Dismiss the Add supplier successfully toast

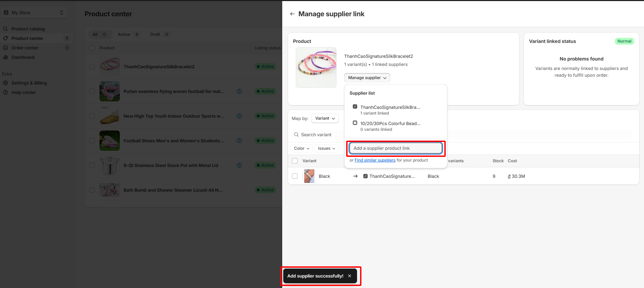pos(350,276)
